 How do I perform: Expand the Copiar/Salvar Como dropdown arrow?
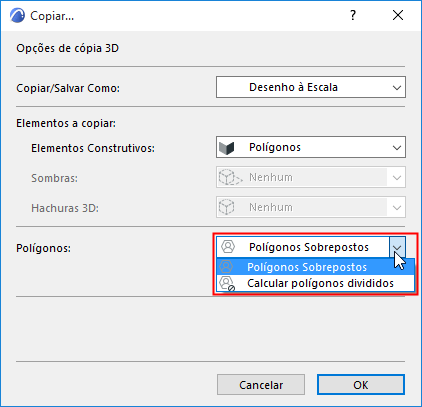point(397,88)
